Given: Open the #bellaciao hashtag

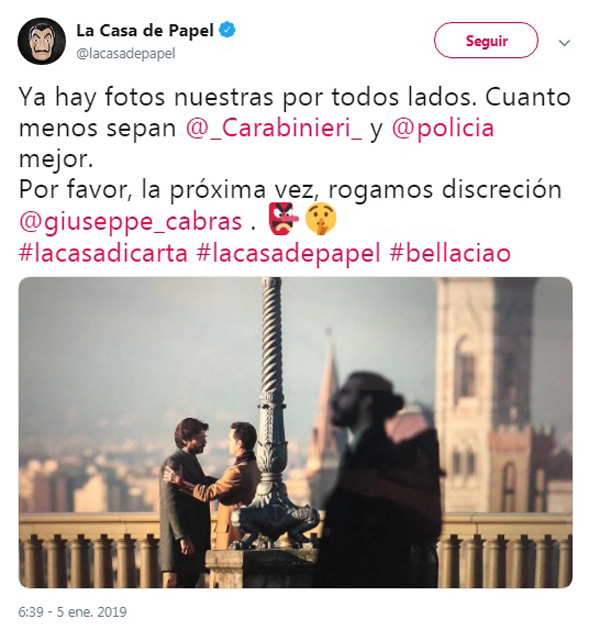Looking at the screenshot, I should point(450,253).
